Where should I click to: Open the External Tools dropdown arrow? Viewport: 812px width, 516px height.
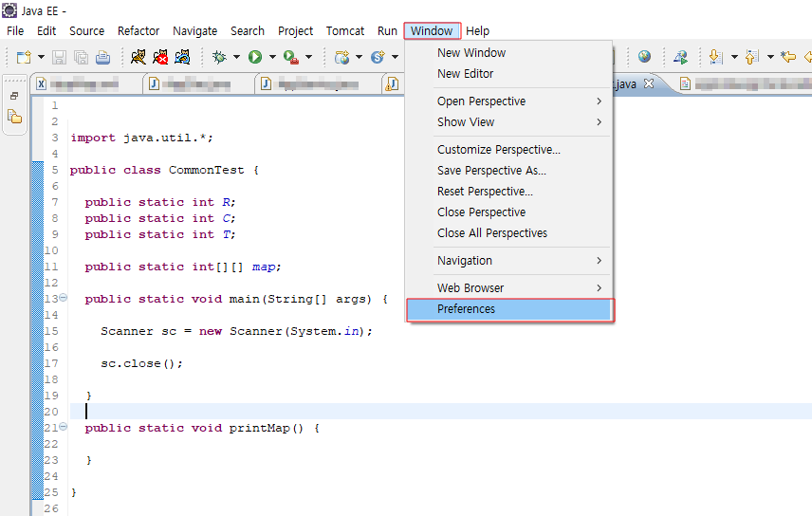[x=308, y=57]
